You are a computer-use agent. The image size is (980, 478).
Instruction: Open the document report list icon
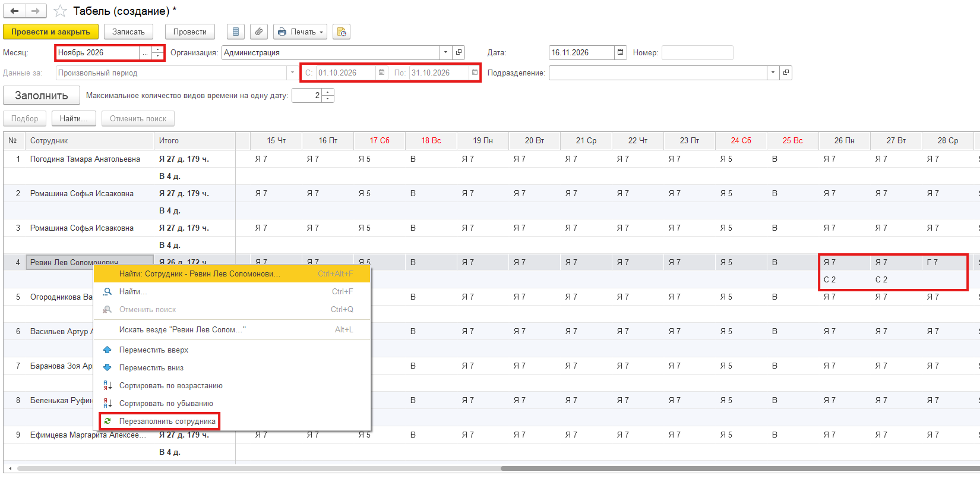pyautogui.click(x=236, y=32)
